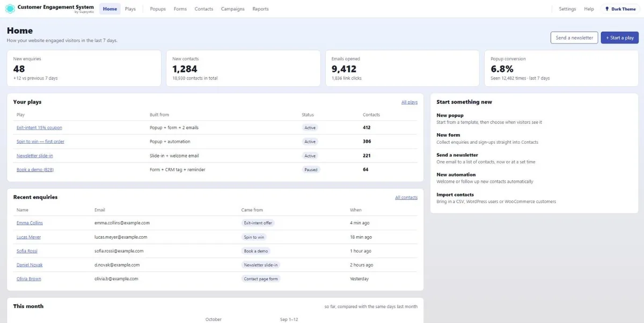Open the Plays menu item

(x=130, y=9)
